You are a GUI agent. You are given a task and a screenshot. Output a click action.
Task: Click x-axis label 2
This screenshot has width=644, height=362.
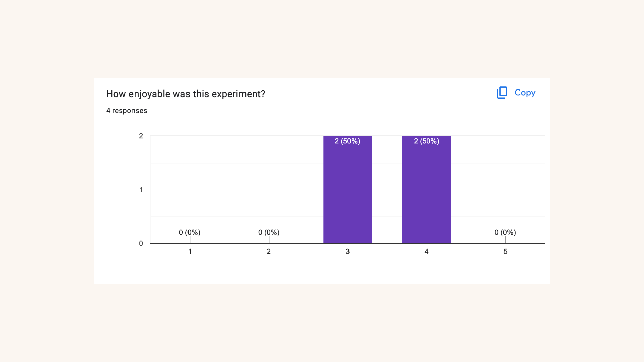[x=269, y=251]
